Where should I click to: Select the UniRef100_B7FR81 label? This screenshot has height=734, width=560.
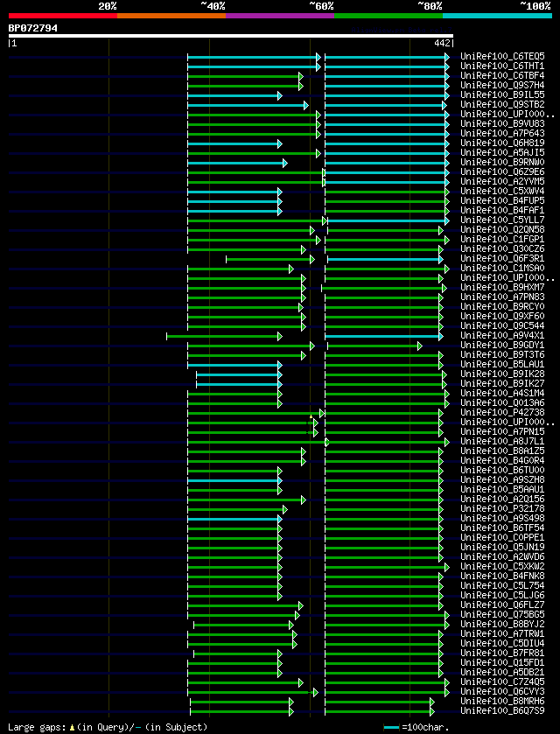(502, 652)
